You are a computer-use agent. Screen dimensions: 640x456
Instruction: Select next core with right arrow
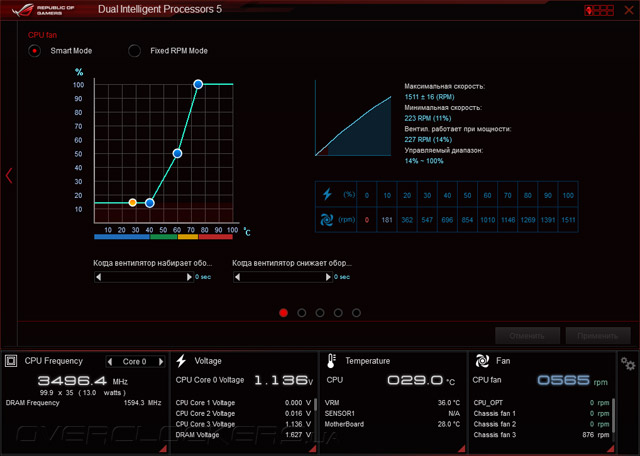point(161,362)
